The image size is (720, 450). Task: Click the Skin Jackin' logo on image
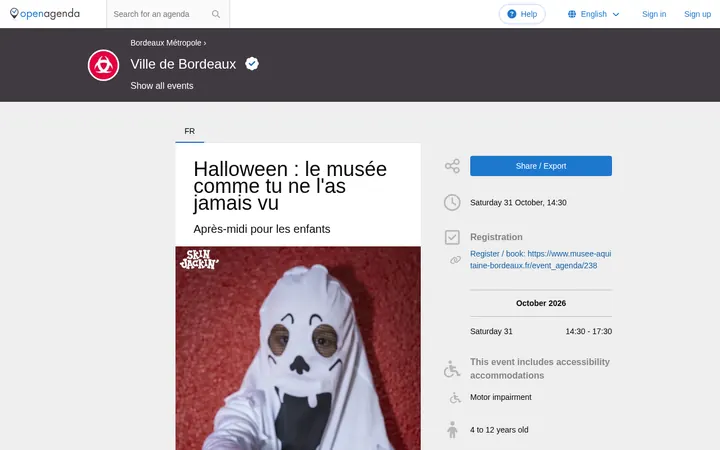pos(199,259)
